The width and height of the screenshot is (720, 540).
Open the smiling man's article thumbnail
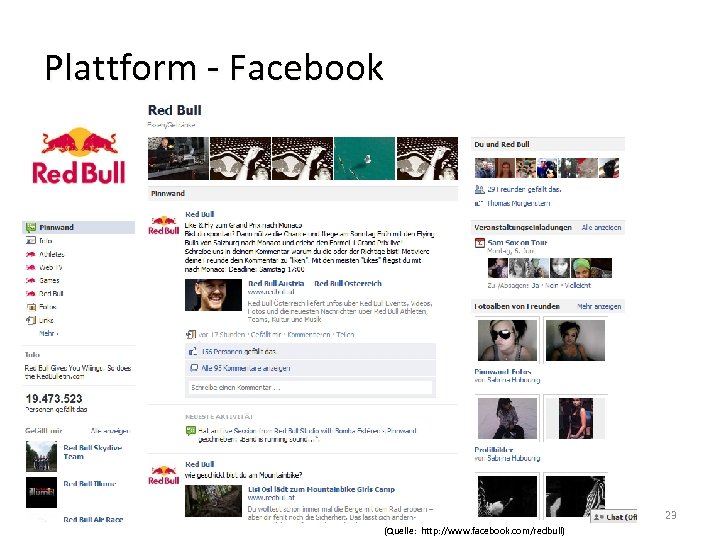(213, 295)
